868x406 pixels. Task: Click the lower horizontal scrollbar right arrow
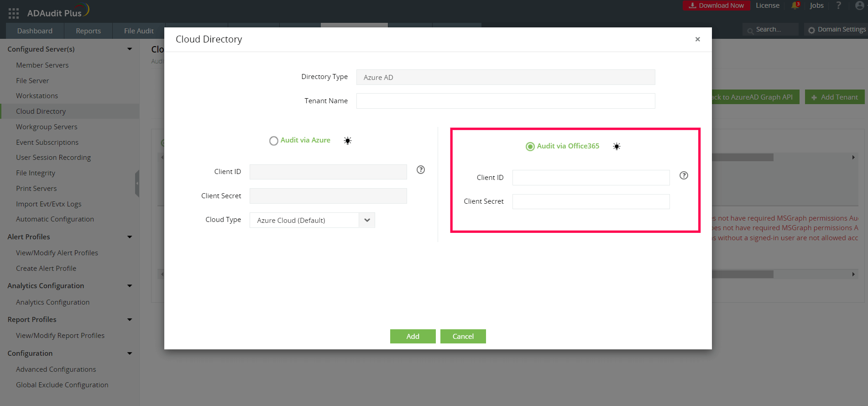(x=853, y=274)
